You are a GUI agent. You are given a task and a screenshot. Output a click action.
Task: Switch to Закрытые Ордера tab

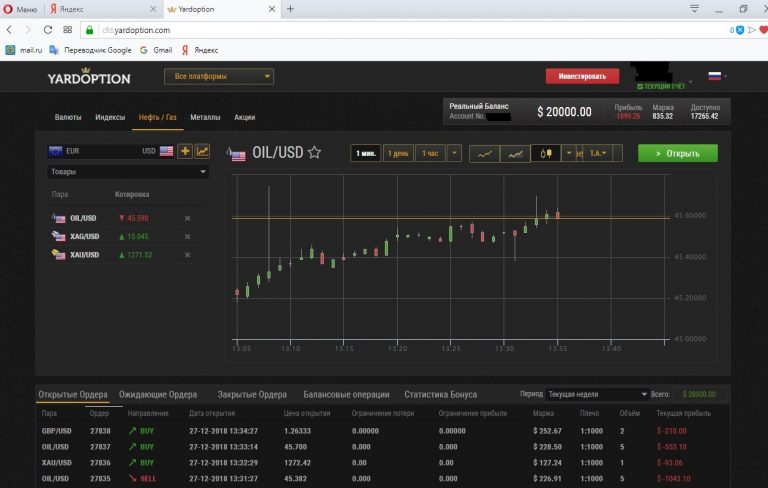[x=252, y=394]
